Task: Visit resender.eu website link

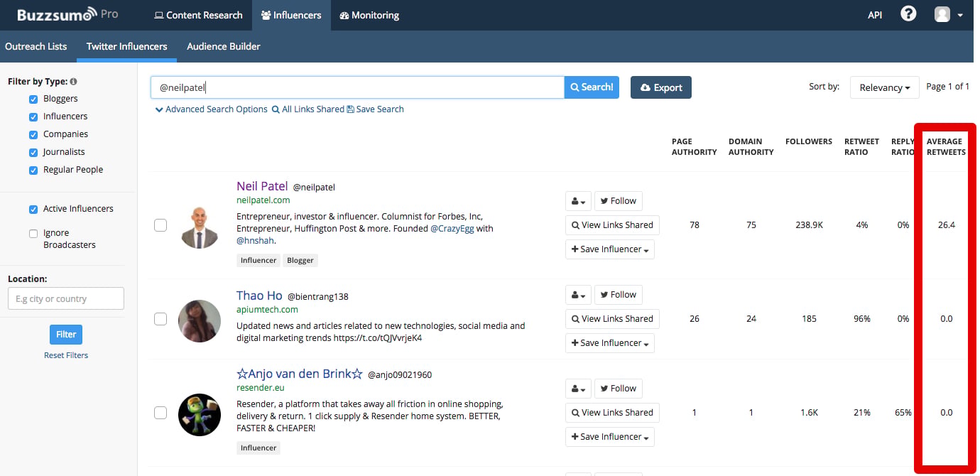Action: pos(260,388)
